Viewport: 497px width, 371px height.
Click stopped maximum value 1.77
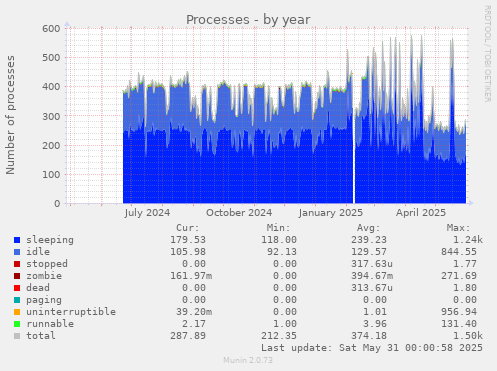(x=465, y=264)
